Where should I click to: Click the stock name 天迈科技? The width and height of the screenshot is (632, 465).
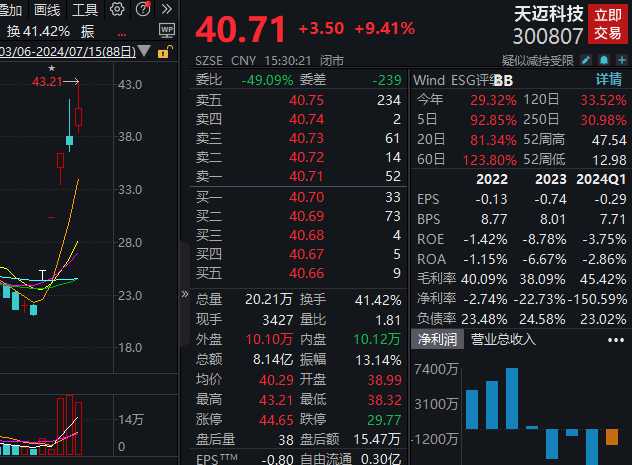click(549, 14)
